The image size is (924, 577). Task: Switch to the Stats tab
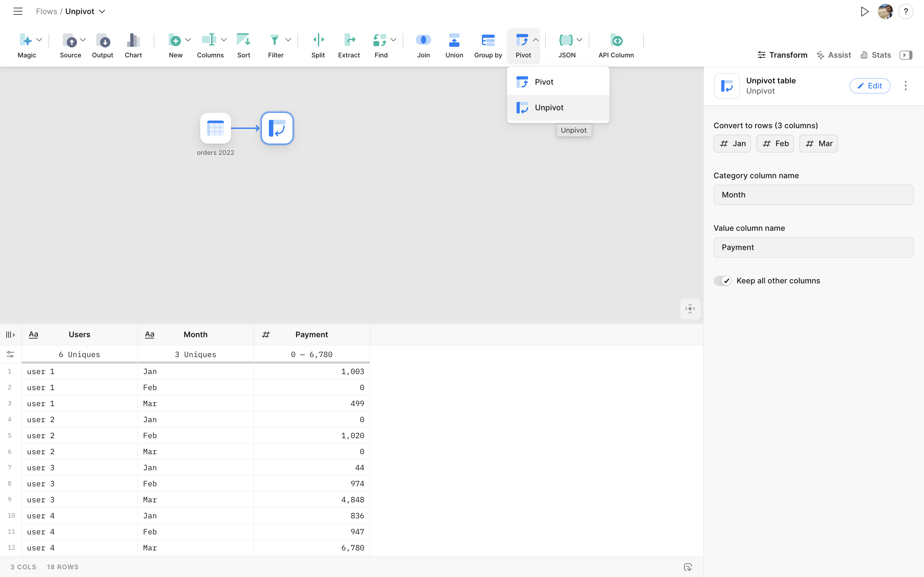[876, 55]
